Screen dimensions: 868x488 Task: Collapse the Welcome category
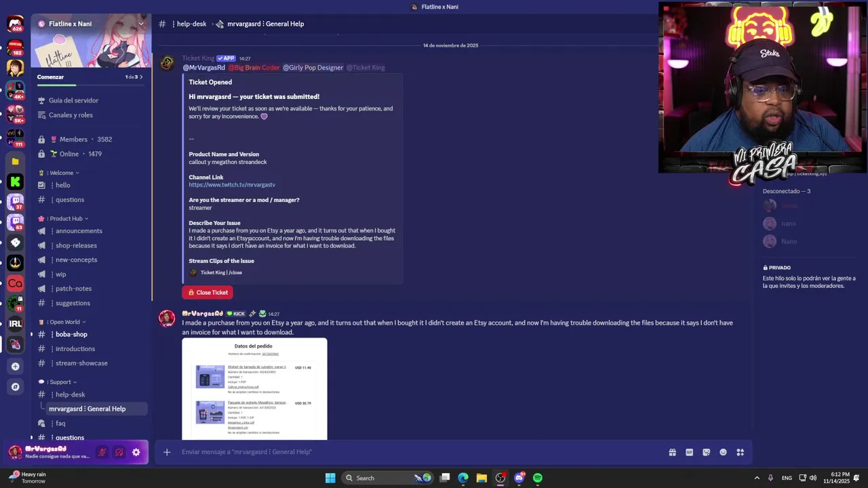point(64,173)
